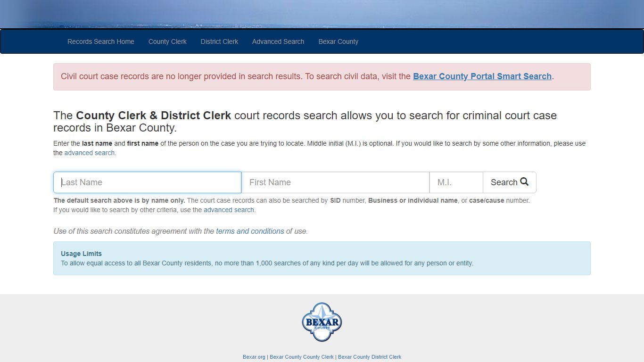
Task: Click into the First Name field
Action: pos(335,182)
